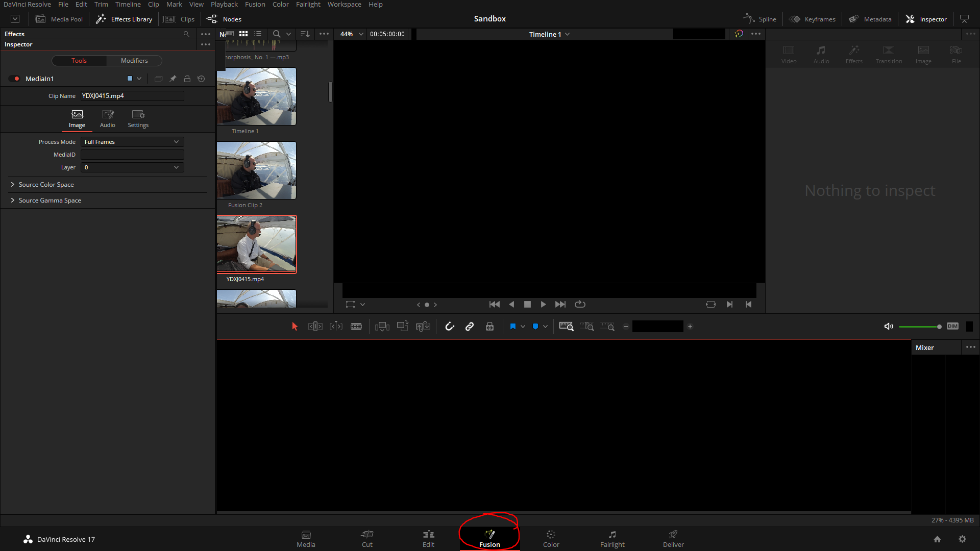
Task: Switch to the Fairlight page
Action: (x=612, y=539)
